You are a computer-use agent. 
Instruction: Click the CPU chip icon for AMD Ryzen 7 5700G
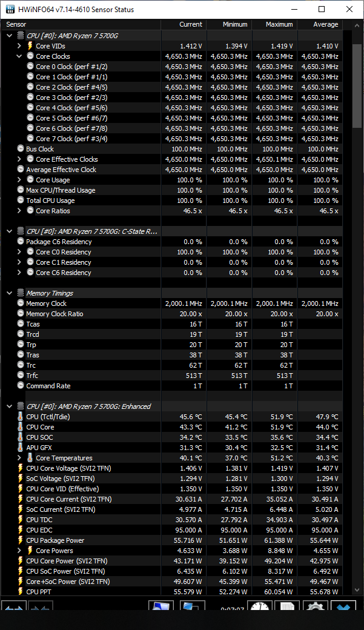pos(21,36)
